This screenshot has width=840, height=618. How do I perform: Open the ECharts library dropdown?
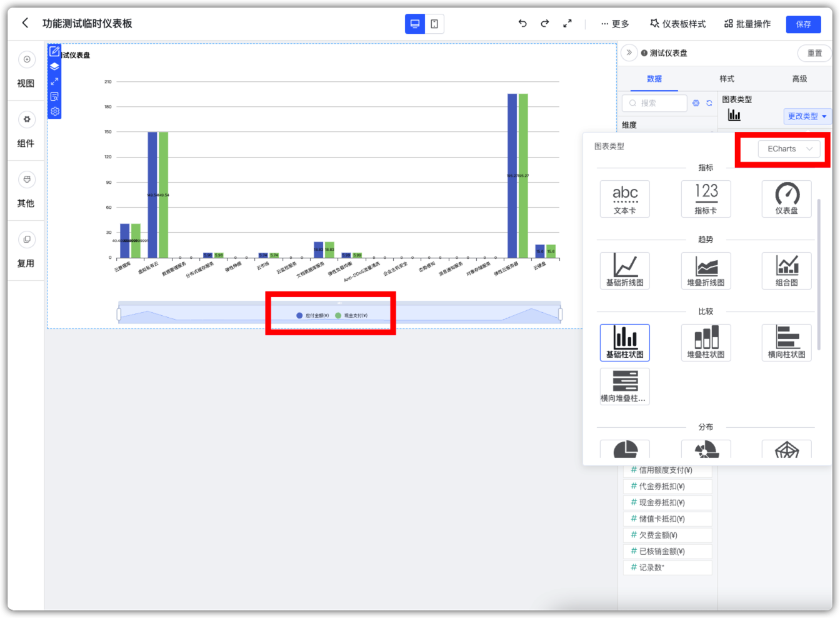(789, 149)
